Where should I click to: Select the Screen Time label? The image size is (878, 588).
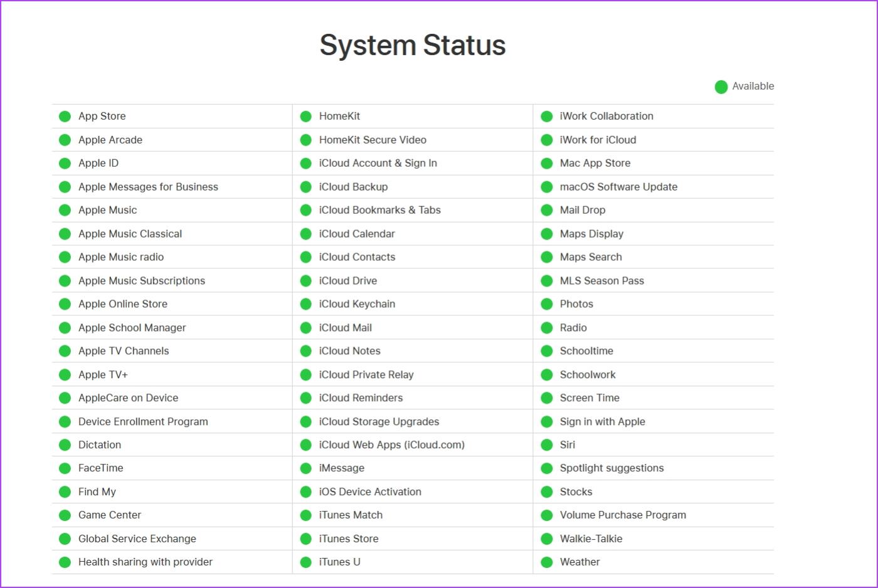[x=590, y=398]
